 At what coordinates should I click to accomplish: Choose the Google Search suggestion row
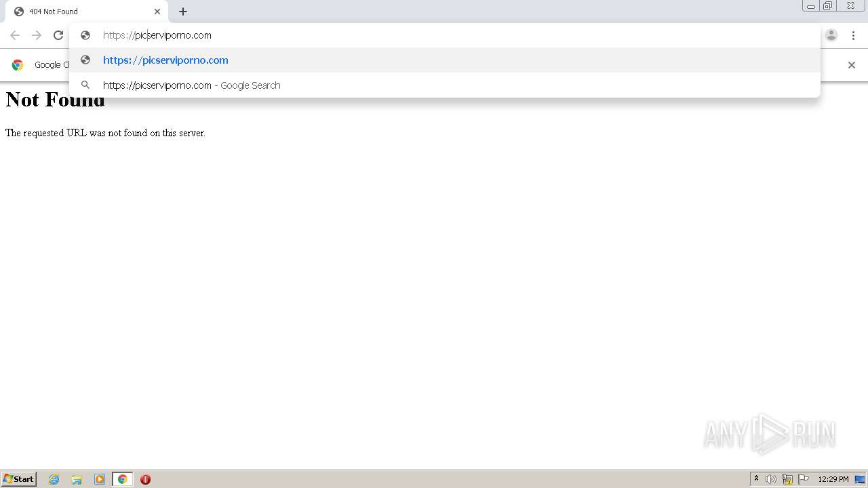445,85
